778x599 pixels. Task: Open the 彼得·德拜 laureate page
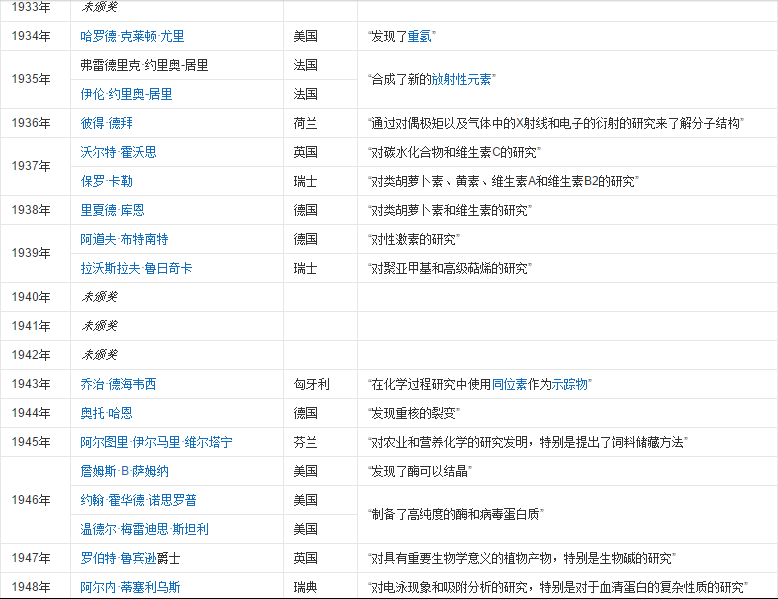click(x=106, y=123)
